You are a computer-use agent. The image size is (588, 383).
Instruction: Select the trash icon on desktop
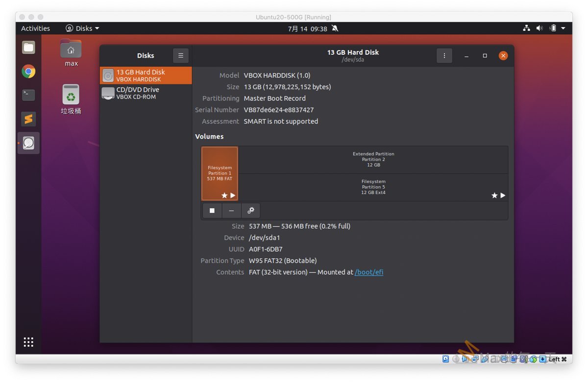[x=71, y=99]
